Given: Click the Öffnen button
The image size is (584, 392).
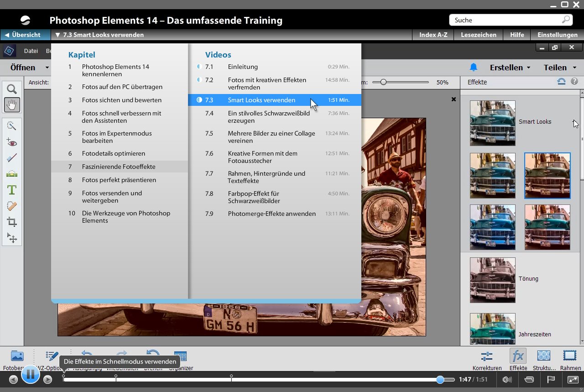Looking at the screenshot, I should 23,68.
